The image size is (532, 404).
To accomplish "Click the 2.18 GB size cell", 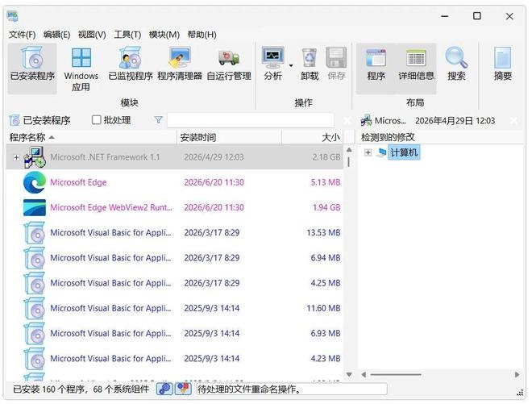I will point(326,157).
